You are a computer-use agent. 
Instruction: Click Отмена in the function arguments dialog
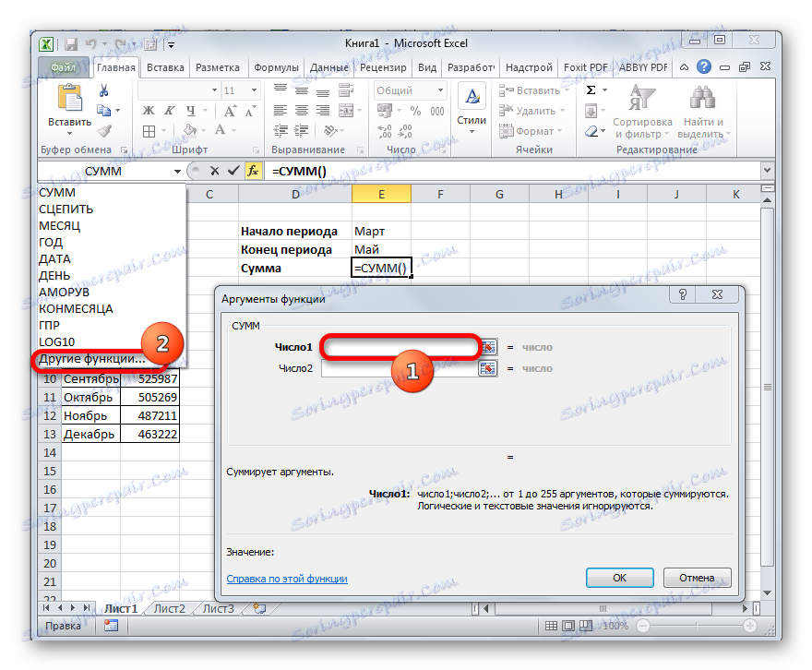tap(697, 578)
